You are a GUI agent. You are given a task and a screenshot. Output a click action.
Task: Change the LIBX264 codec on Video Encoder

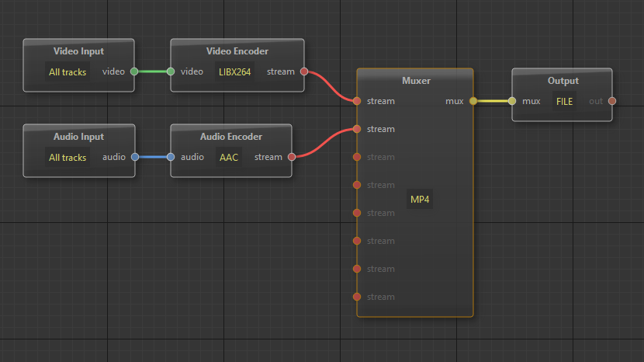click(x=235, y=71)
